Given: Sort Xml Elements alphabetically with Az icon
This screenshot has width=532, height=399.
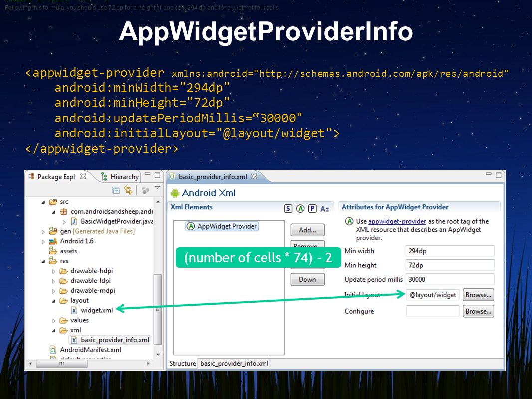Looking at the screenshot, I should click(325, 209).
